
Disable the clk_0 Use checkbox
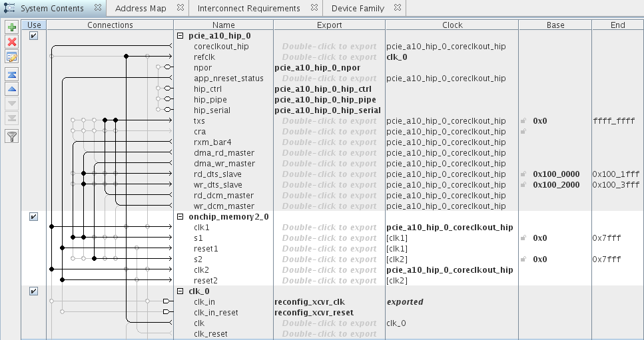coord(34,291)
